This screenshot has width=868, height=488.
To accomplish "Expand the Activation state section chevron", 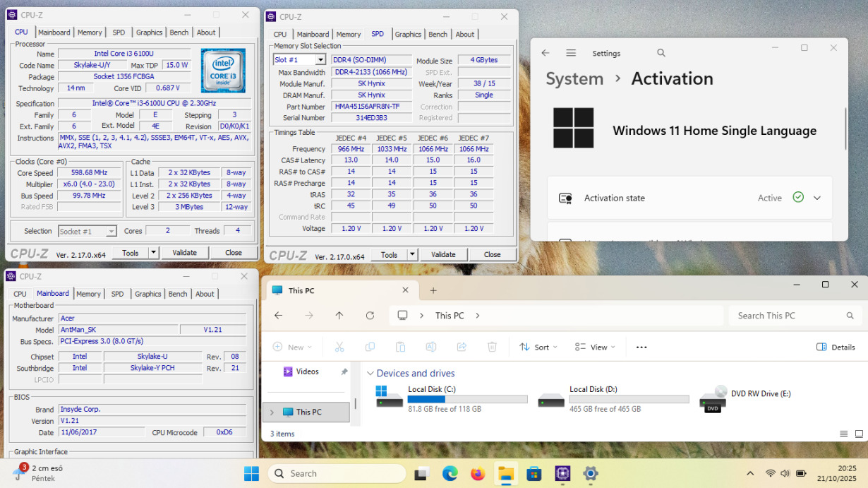I will coord(817,198).
